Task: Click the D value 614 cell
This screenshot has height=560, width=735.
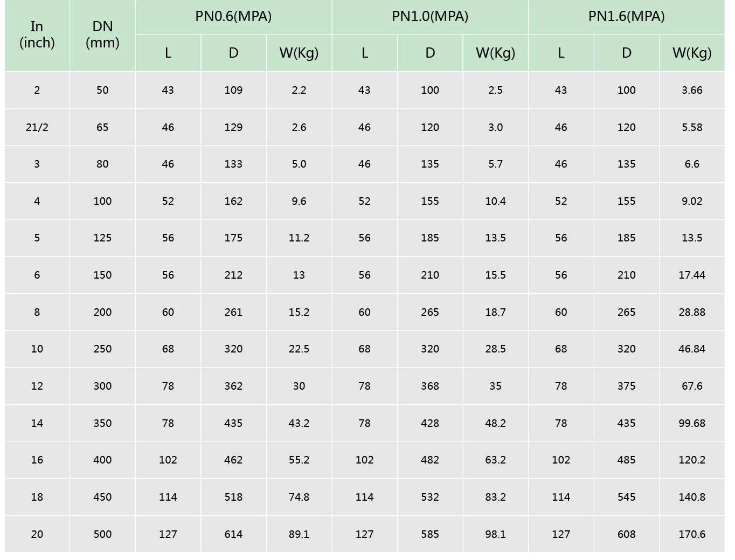Action: [233, 534]
